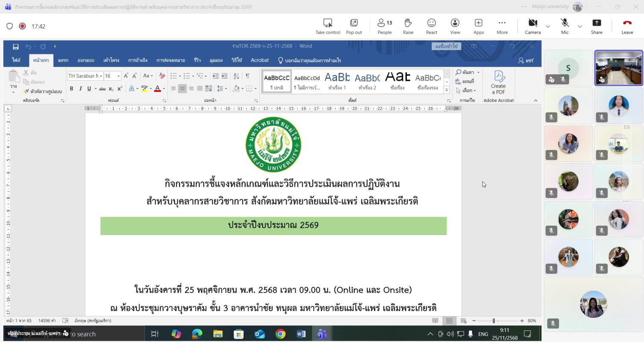Switch to the Acrobat ribbon tab
644x342 pixels.
coord(259,60)
